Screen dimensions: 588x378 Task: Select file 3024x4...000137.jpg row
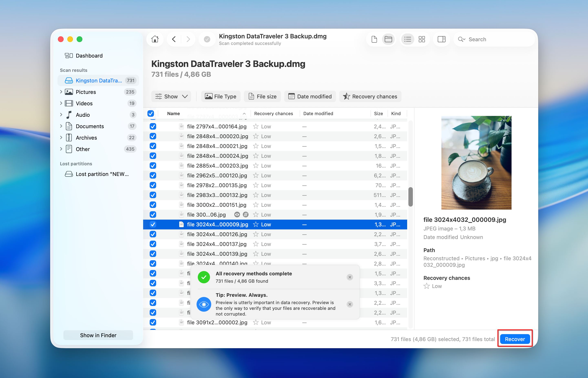[x=275, y=244]
